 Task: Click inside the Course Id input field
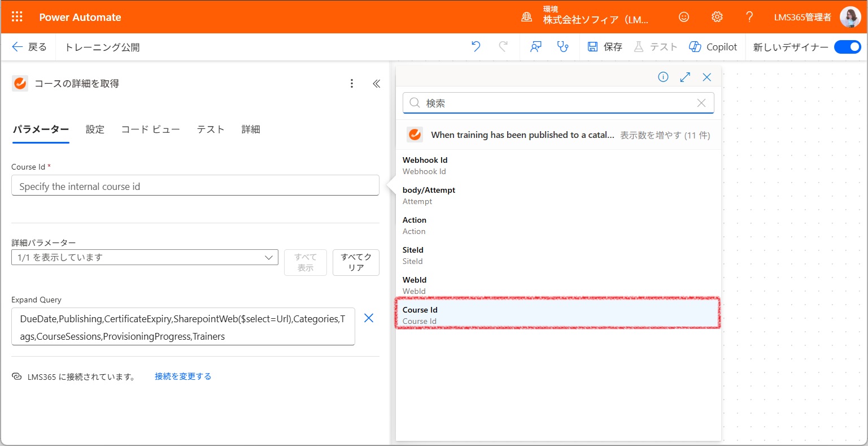[x=195, y=186]
